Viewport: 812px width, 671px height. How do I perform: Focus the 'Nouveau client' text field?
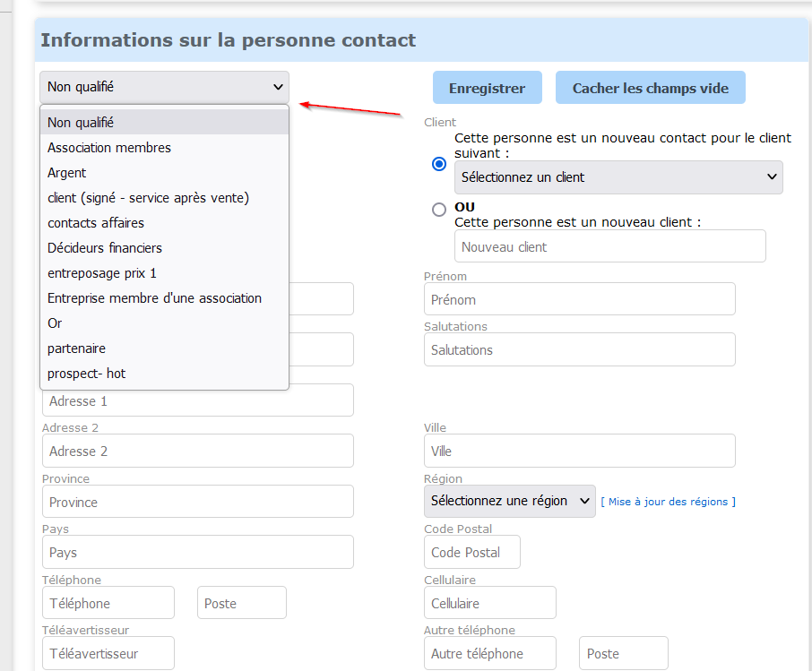pyautogui.click(x=609, y=246)
